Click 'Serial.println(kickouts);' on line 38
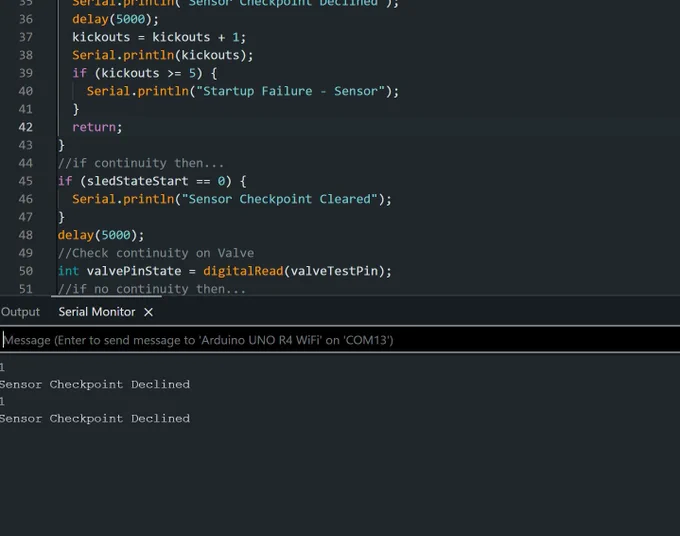This screenshot has width=680, height=536. [x=163, y=55]
